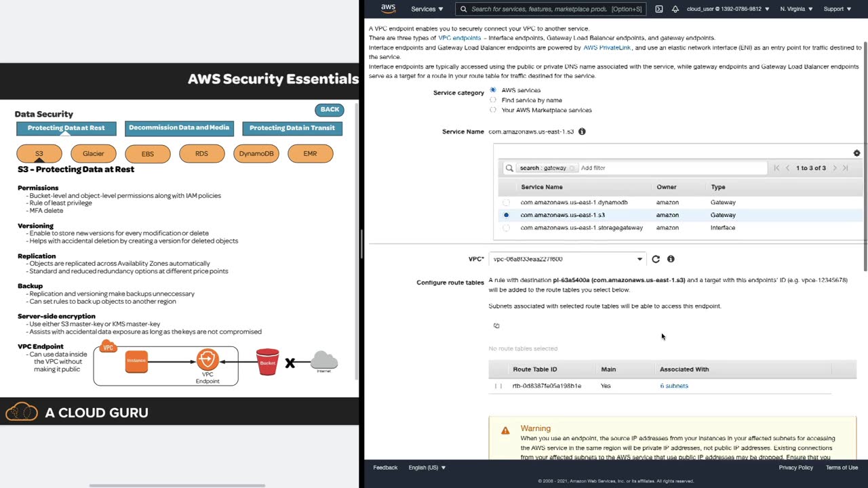
Task: Switch to Protecting Data at Rest tab
Action: coord(66,128)
